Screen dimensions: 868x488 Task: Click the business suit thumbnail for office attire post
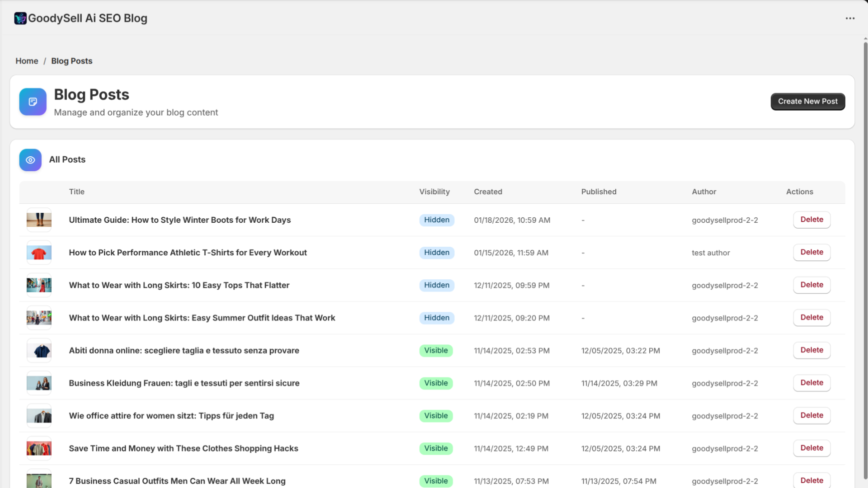[39, 416]
